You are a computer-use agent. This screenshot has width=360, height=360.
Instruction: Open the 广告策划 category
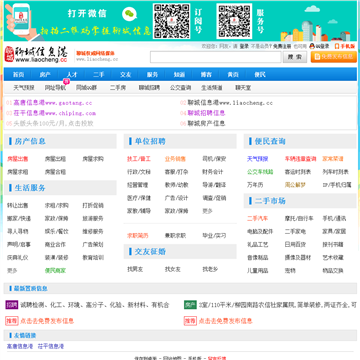93,244
